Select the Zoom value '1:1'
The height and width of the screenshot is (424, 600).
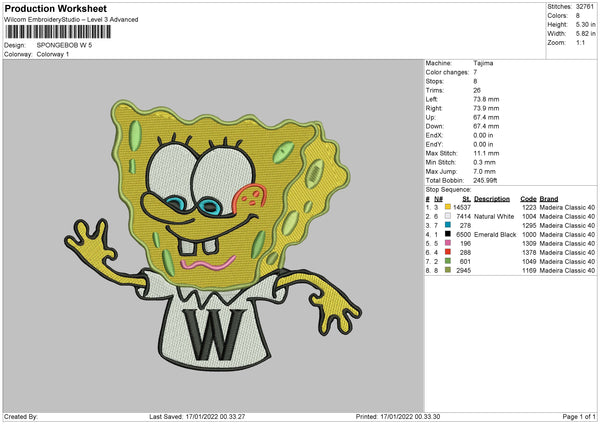[x=580, y=42]
